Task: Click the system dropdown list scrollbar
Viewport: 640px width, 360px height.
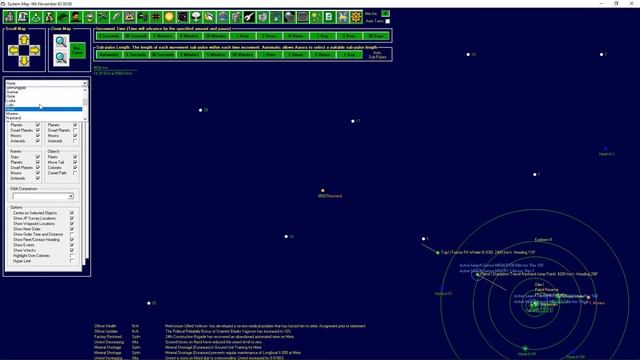Action: [x=85, y=103]
